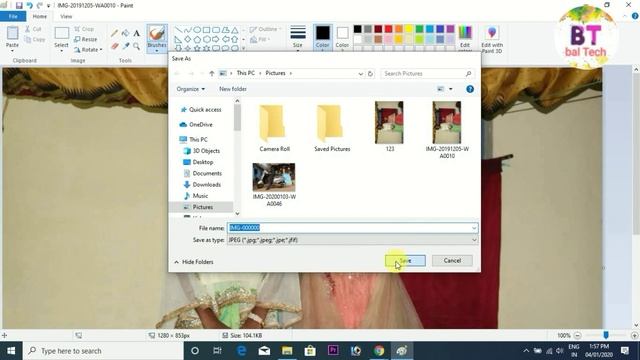Image resolution: width=640 pixels, height=360 pixels.
Task: Select the Magnifier tool in Paint
Action: click(x=137, y=46)
